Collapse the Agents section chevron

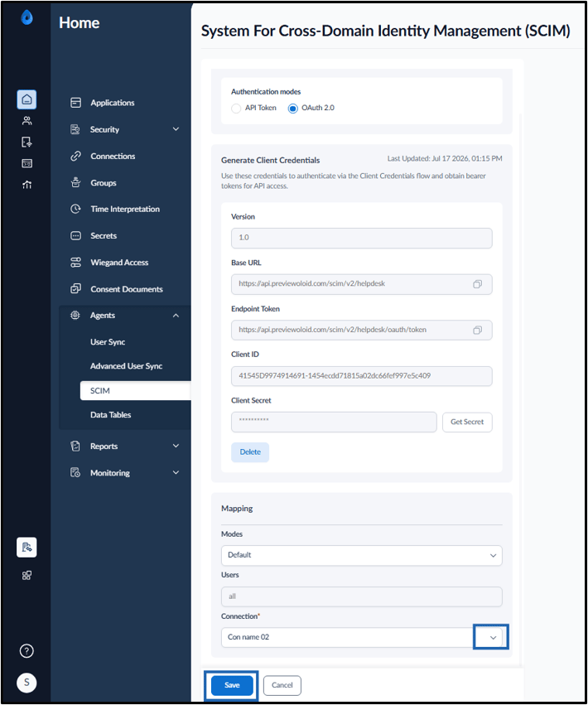click(176, 316)
